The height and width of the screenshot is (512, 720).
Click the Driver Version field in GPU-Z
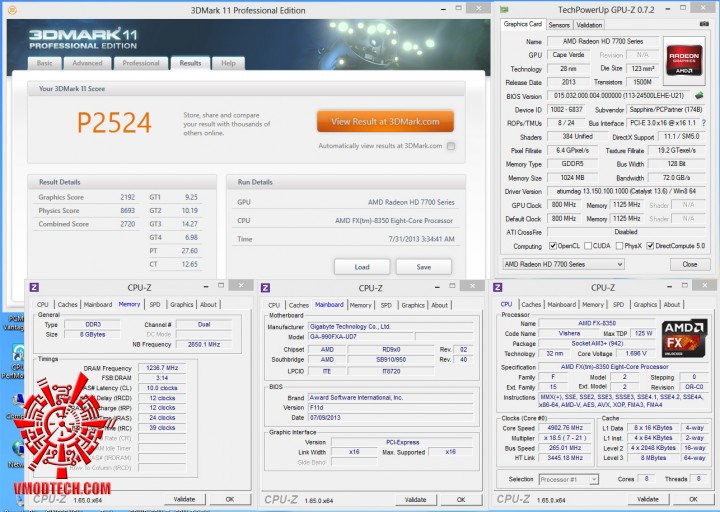pos(626,191)
